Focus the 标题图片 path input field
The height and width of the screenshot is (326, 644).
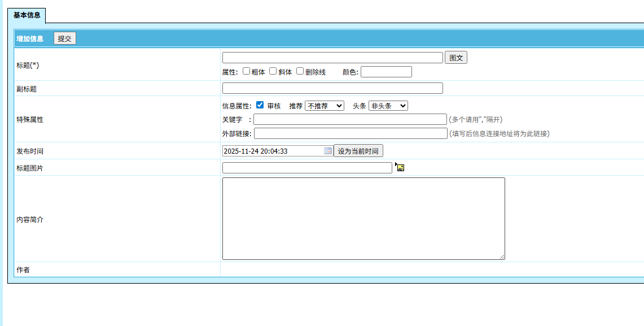click(307, 168)
